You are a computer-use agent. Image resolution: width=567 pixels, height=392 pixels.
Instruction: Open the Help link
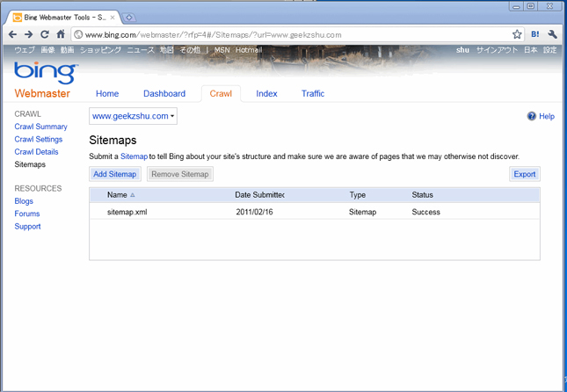point(547,116)
